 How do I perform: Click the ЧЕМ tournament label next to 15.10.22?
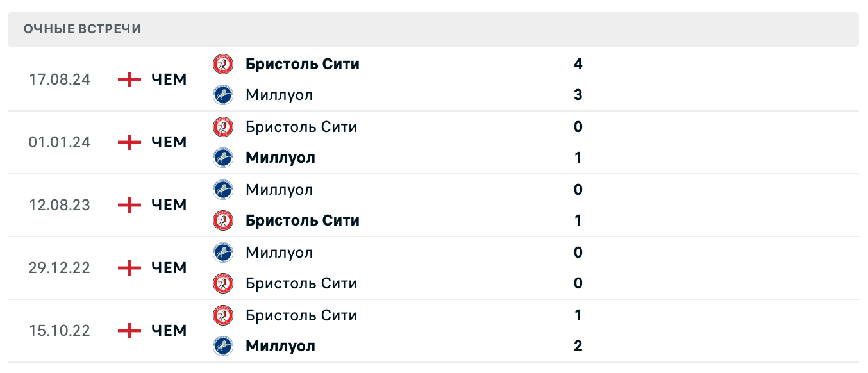point(168,331)
